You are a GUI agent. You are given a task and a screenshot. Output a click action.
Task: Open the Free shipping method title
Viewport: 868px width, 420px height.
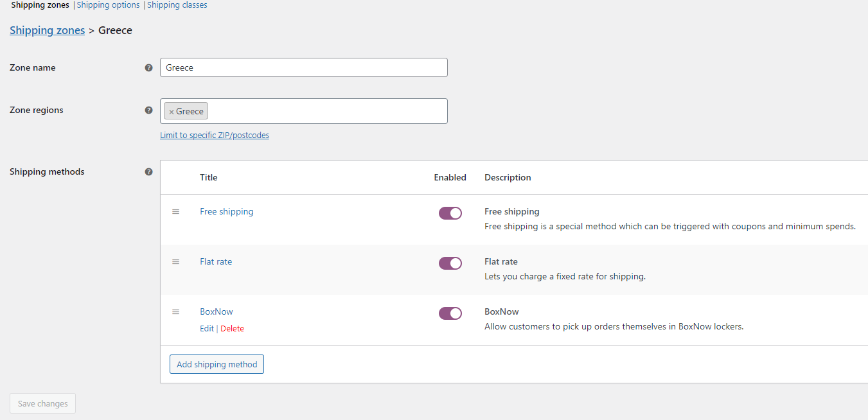coord(226,211)
